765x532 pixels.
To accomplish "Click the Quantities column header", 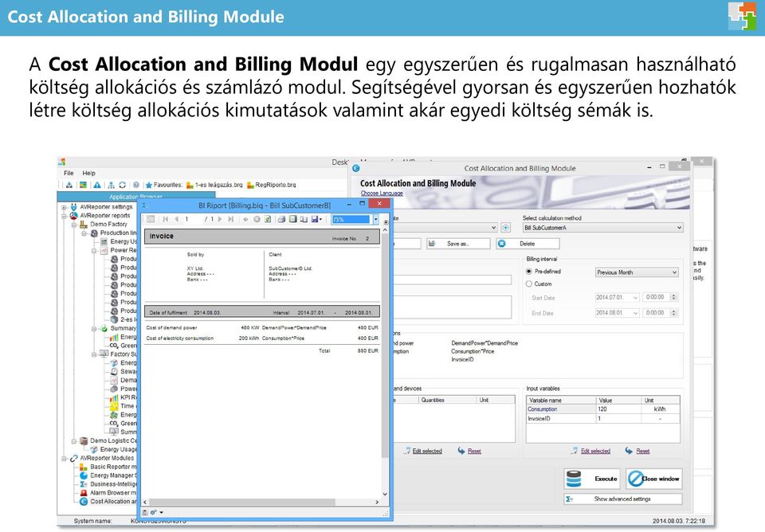I will point(447,400).
